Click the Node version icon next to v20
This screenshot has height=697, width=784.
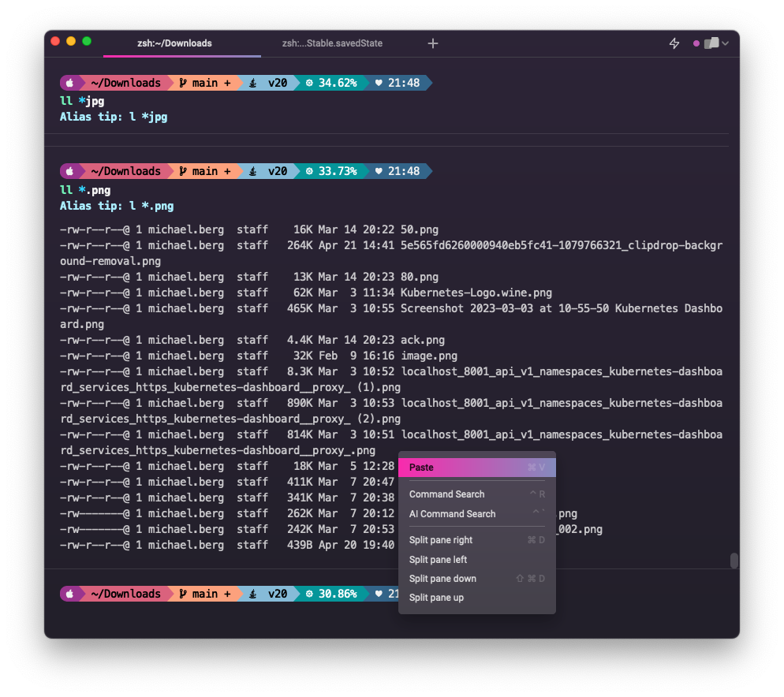[252, 82]
